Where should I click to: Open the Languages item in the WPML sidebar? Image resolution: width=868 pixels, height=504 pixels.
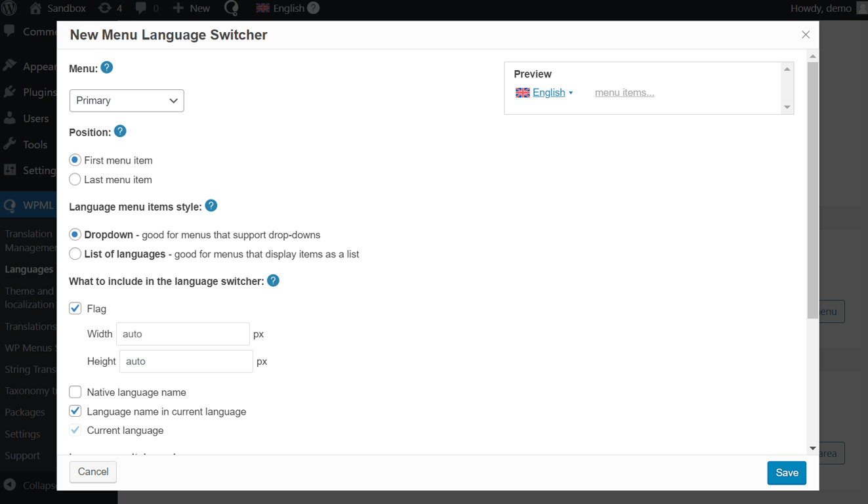(29, 269)
